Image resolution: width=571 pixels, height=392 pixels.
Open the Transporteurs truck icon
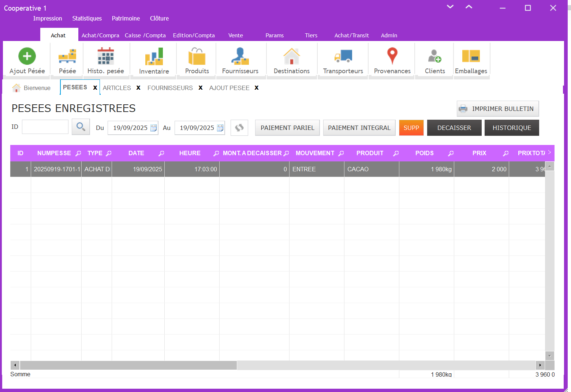[343, 56]
